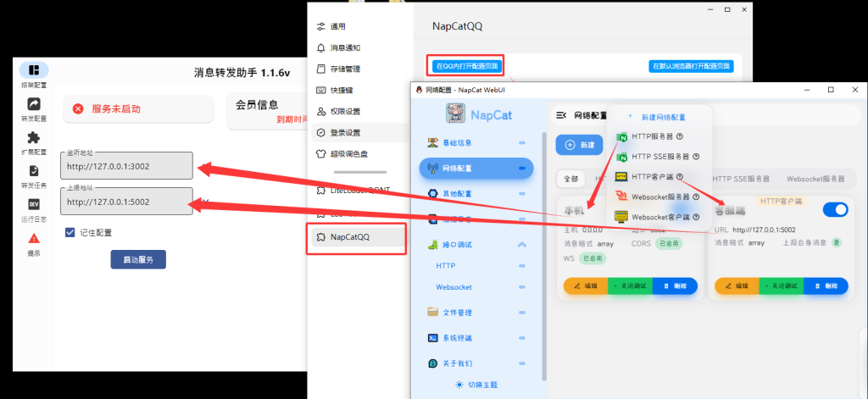868x399 pixels.
Task: Click 编辑 on the 客服端 card
Action: point(737,286)
